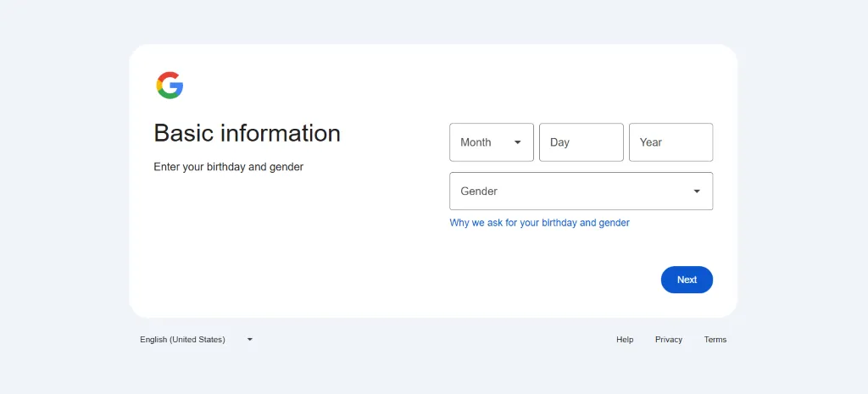The height and width of the screenshot is (394, 868).
Task: Click the 'Month' placeholder label
Action: [476, 142]
